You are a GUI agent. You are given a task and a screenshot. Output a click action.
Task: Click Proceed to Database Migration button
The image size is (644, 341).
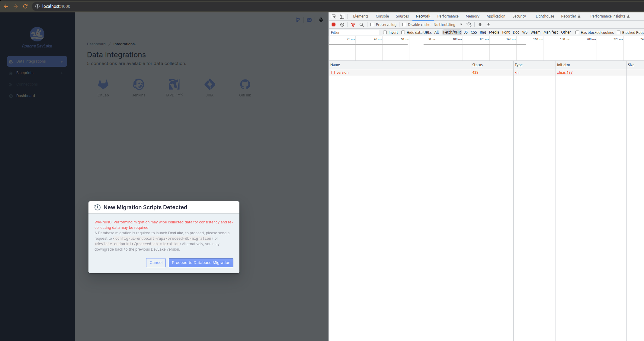pos(201,262)
